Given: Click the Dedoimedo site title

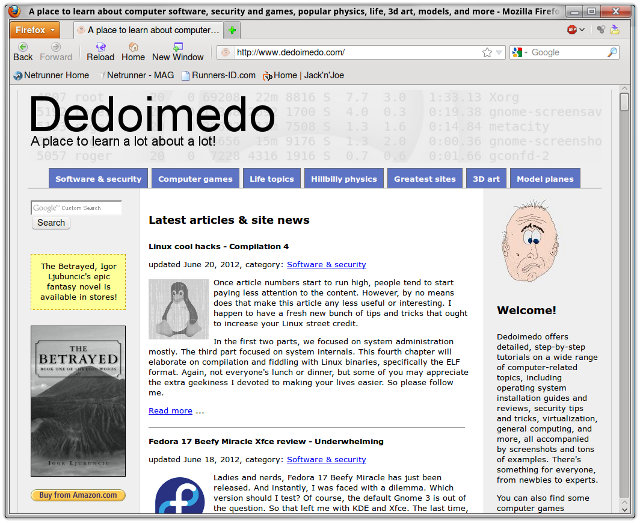Looking at the screenshot, I should coord(152,114).
